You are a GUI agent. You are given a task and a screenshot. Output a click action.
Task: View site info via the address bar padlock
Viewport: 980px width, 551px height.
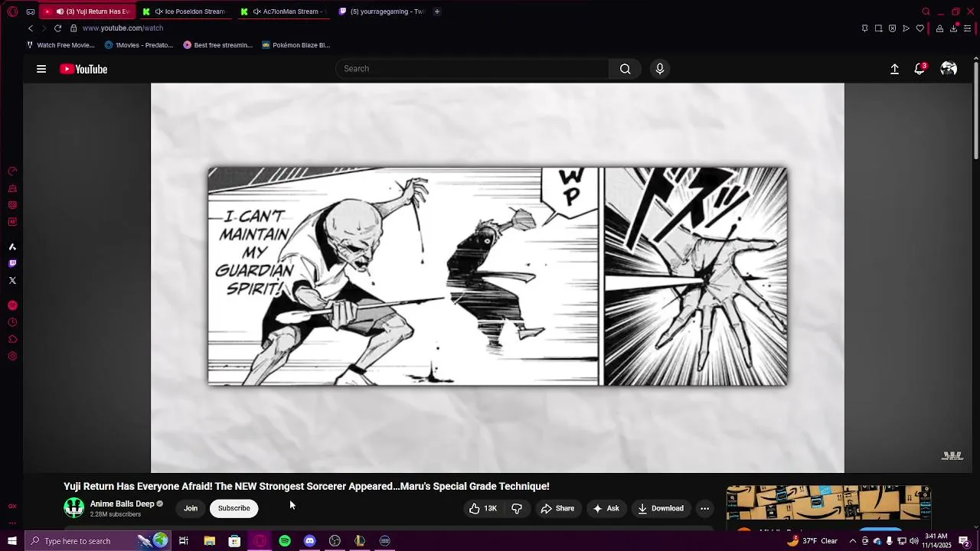click(73, 28)
